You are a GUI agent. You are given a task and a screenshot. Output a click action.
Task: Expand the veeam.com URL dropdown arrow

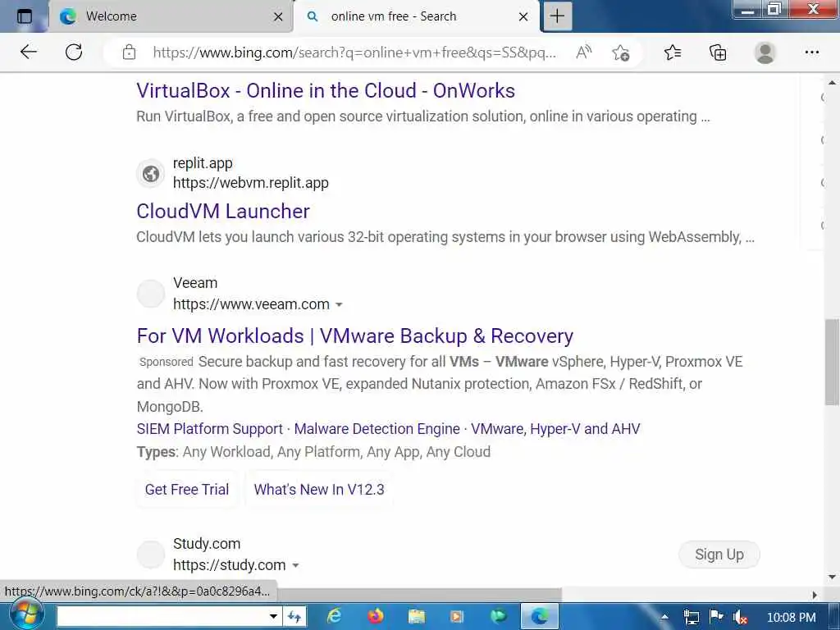pyautogui.click(x=339, y=305)
